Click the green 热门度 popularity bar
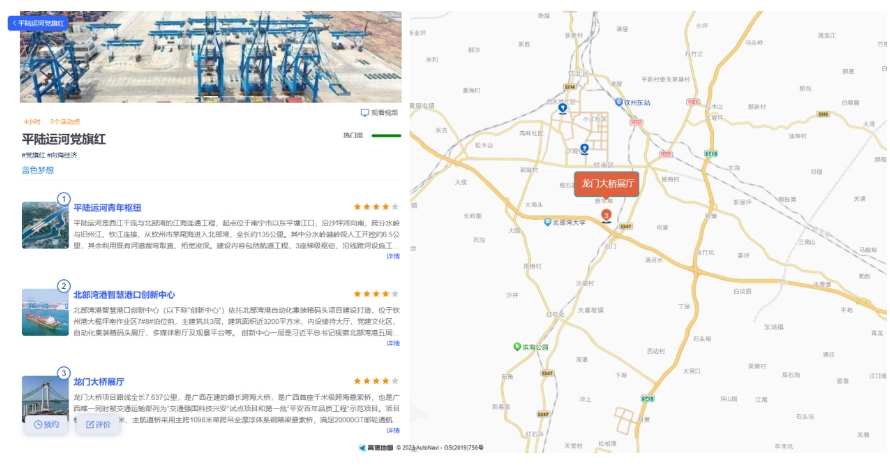This screenshot has width=890, height=474. pyautogui.click(x=386, y=136)
